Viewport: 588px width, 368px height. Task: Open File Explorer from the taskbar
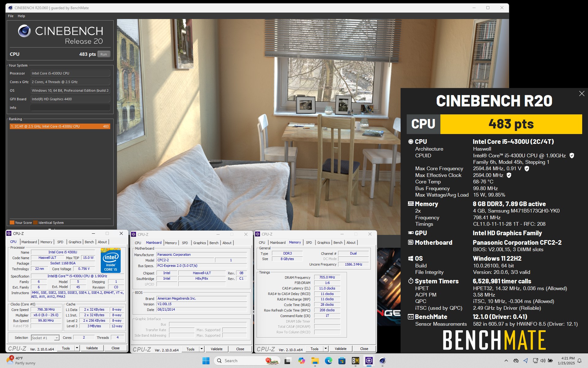click(x=315, y=361)
